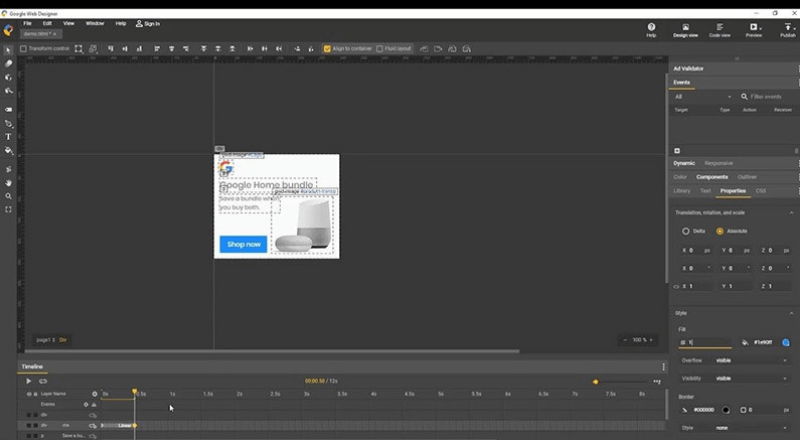Viewport: 800px width, 440px height.
Task: Select the Hand pan tool
Action: pos(8,183)
